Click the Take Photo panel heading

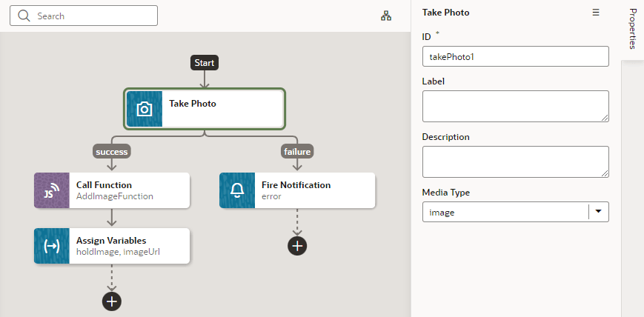[x=445, y=13]
